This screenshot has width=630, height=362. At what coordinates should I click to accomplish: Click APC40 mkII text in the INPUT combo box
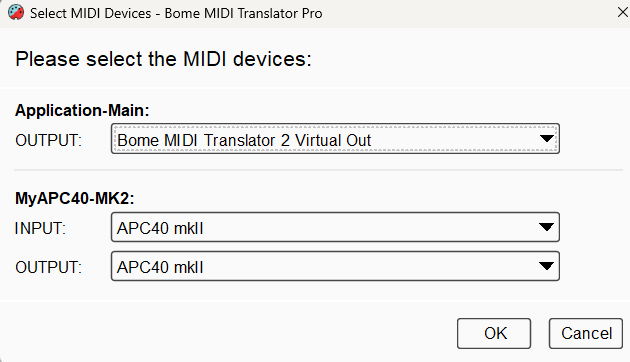[160, 228]
